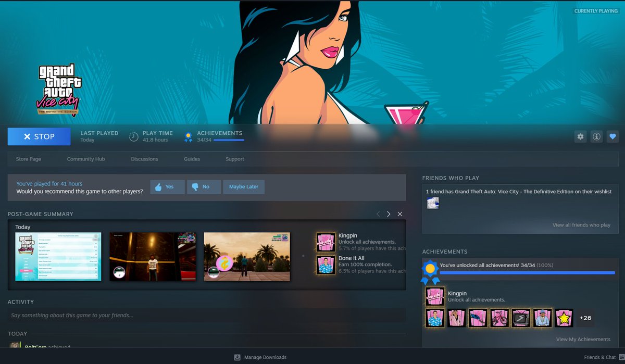Image resolution: width=625 pixels, height=364 pixels.
Task: Open Friends & Chat panel
Action: click(600, 357)
